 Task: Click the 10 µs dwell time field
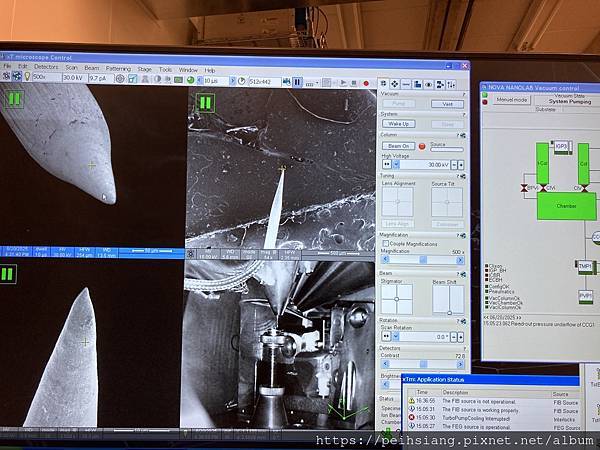tap(216, 81)
